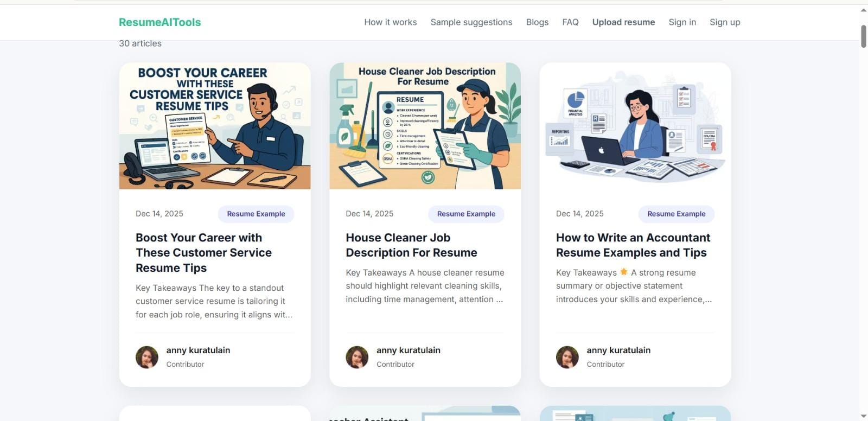Open the How it works page
This screenshot has height=421, width=868.
pos(391,22)
